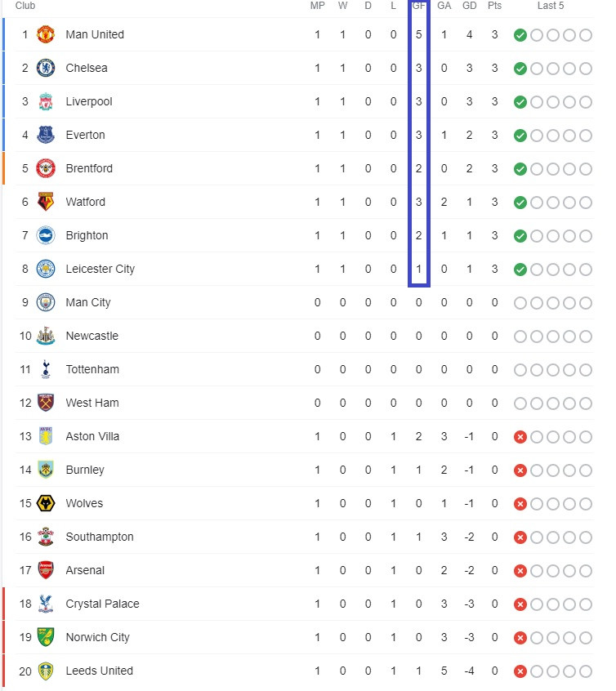Click the Norwich City club crest
This screenshot has width=616, height=691.
coord(46,637)
